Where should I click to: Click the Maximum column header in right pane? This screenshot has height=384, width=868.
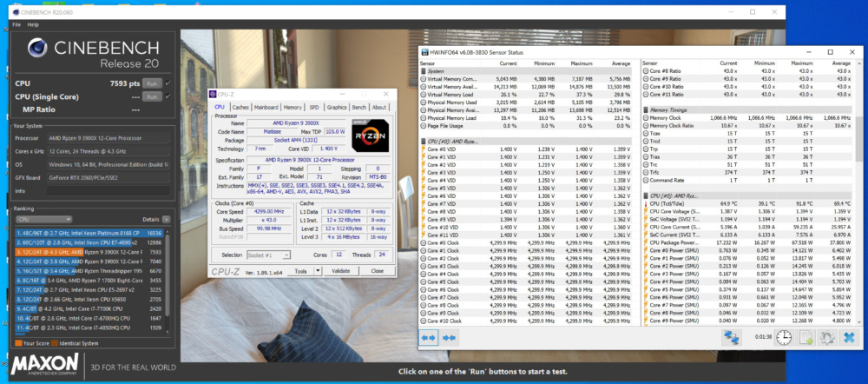[801, 63]
